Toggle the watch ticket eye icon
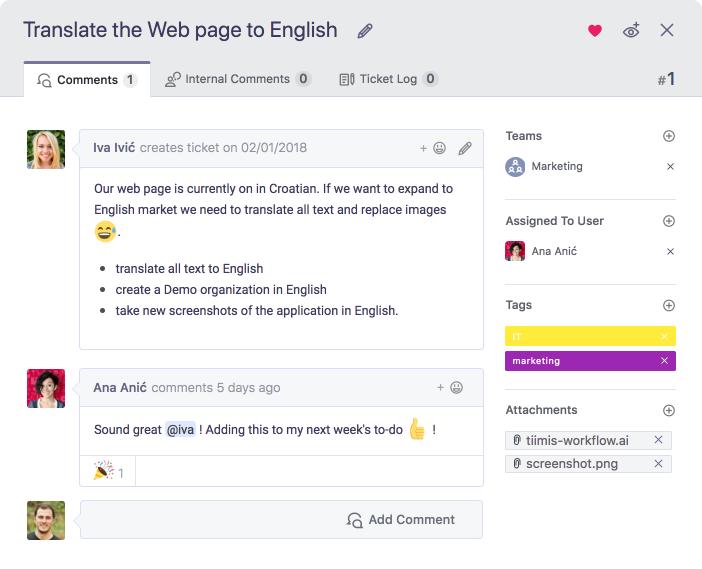Image resolution: width=702 pixels, height=569 pixels. [631, 30]
